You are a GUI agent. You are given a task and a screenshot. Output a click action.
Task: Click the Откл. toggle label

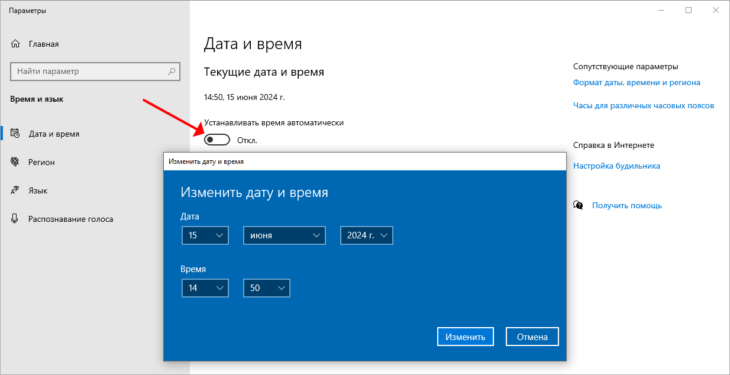tap(247, 140)
